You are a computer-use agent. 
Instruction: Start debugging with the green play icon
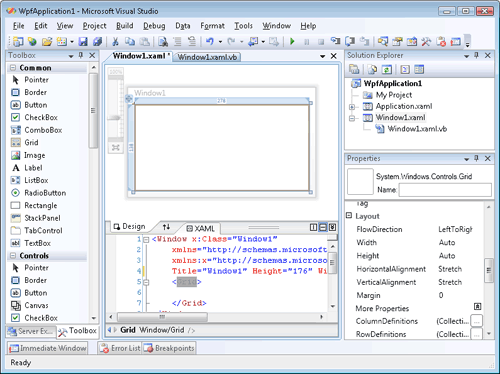point(292,42)
